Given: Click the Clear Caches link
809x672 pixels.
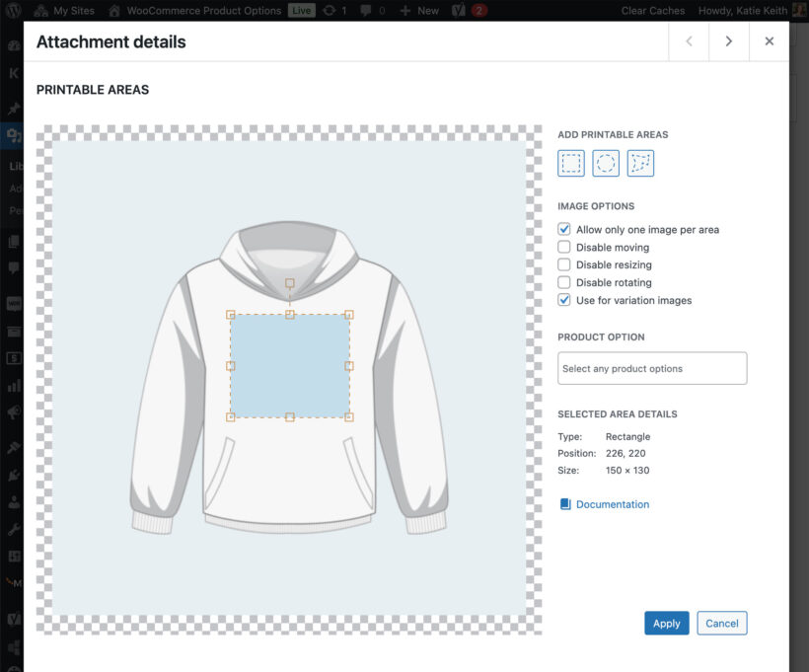Looking at the screenshot, I should (652, 10).
